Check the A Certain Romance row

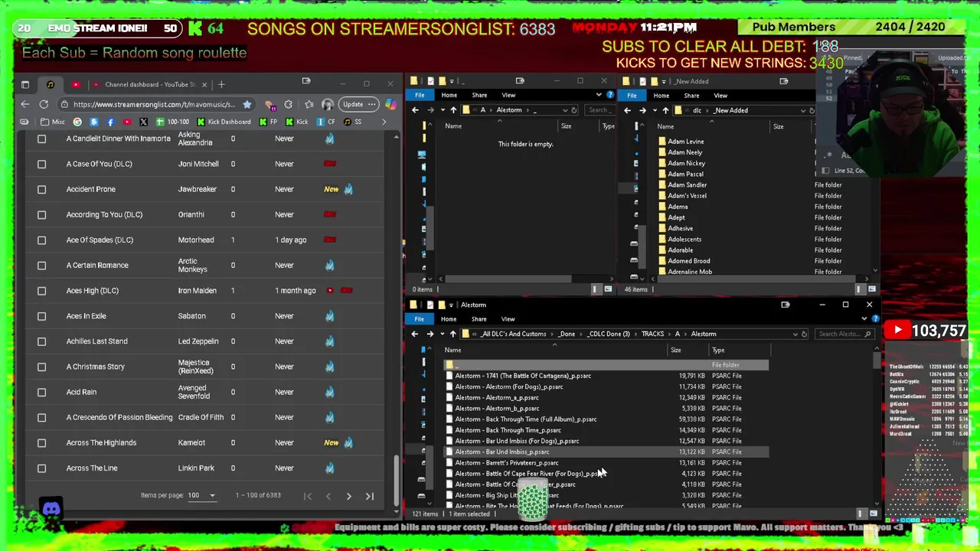click(42, 265)
